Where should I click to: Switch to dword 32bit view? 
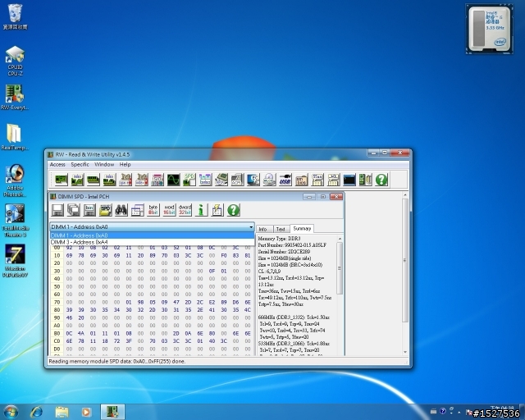(x=185, y=210)
